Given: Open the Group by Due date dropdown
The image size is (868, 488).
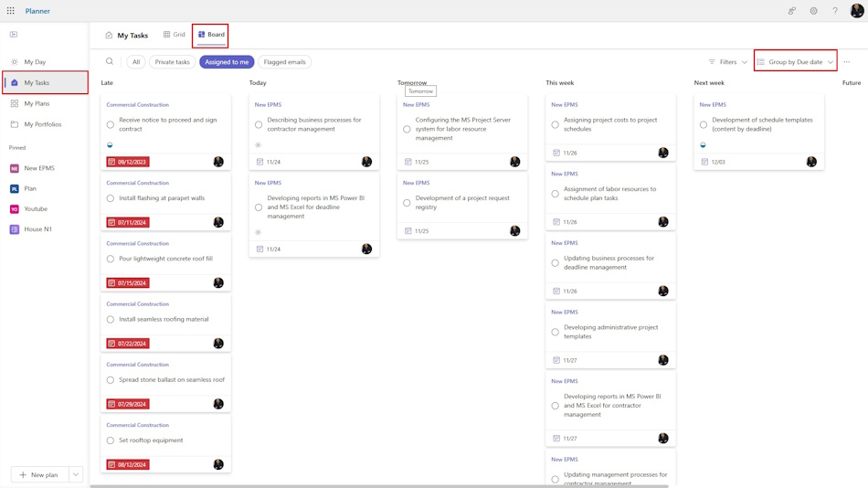Looking at the screenshot, I should (796, 62).
